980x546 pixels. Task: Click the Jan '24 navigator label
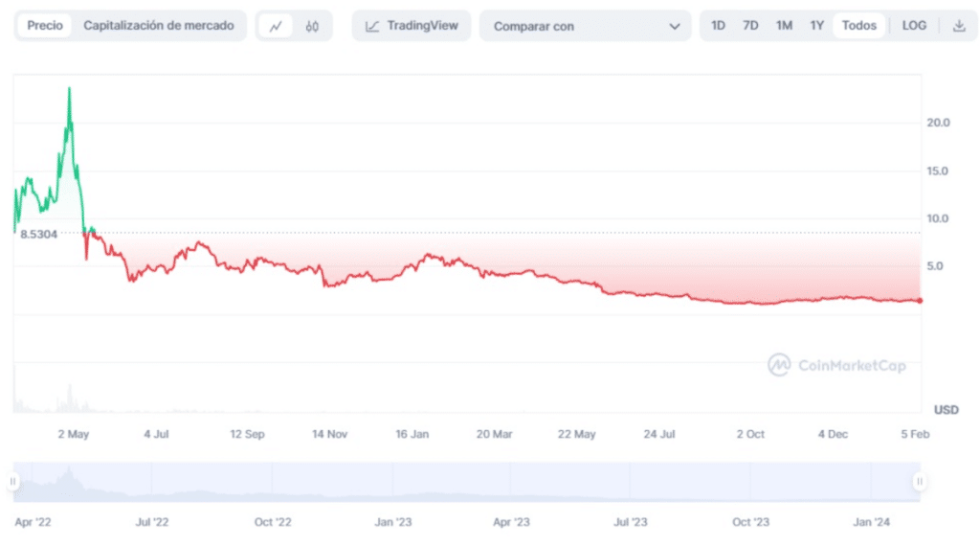click(871, 522)
